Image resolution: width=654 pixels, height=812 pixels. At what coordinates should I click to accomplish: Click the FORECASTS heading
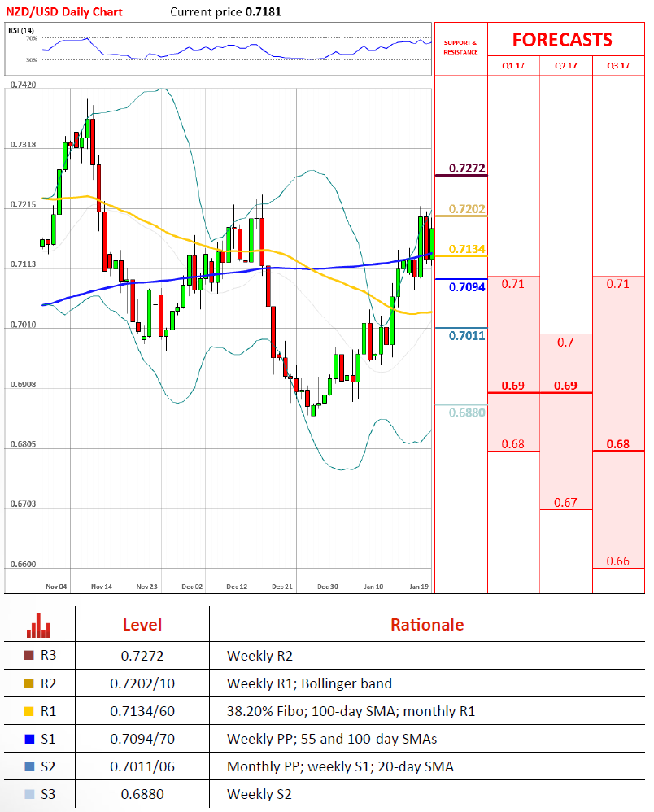click(562, 40)
